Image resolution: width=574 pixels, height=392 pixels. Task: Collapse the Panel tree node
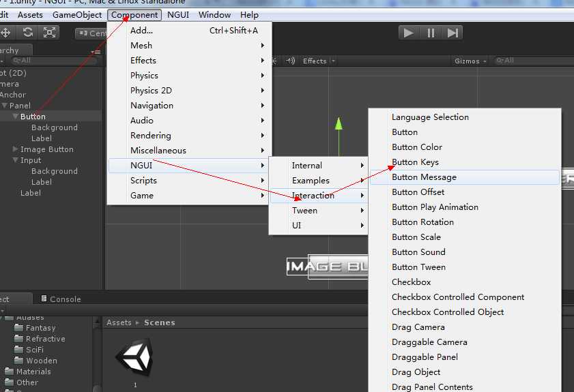click(x=4, y=106)
